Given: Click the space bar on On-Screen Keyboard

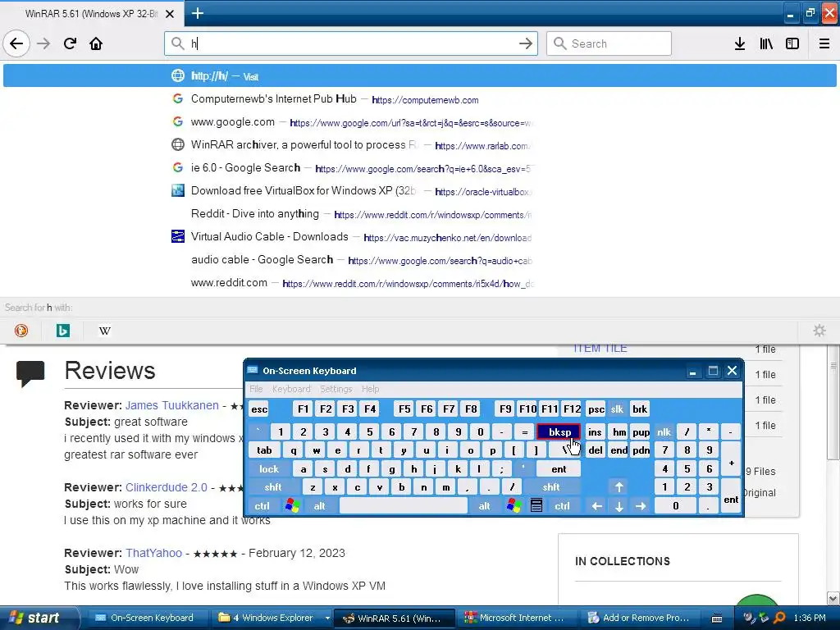Looking at the screenshot, I should point(404,505).
